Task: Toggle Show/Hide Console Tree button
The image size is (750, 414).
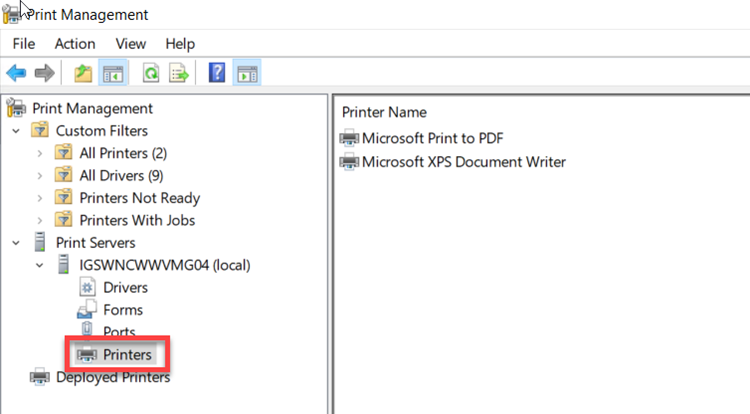Action: 113,73
